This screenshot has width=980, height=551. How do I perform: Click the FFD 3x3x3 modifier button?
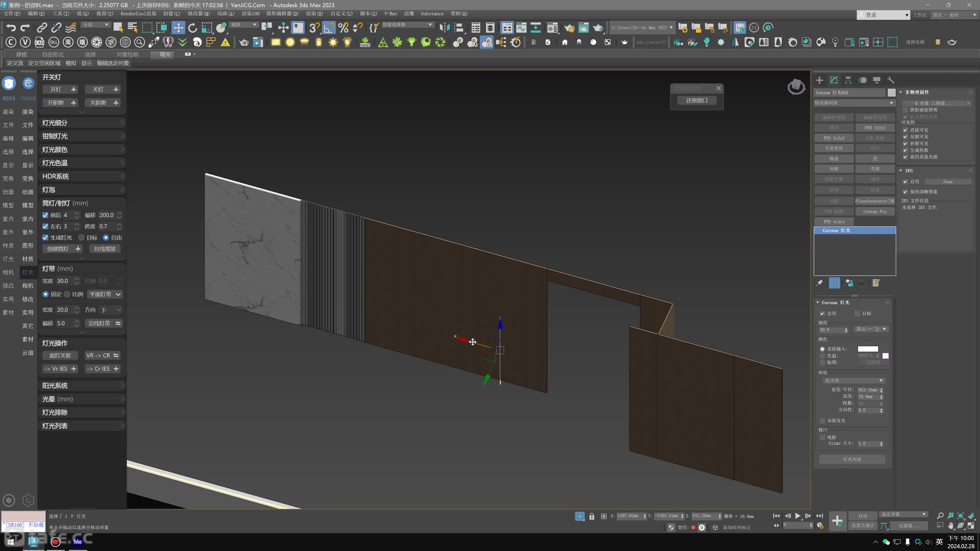[x=834, y=138]
